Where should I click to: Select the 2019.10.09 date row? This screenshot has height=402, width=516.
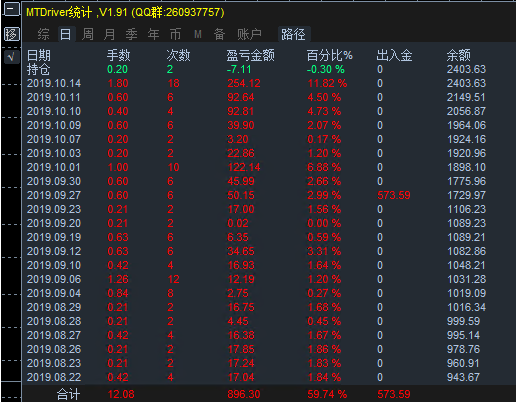54,125
